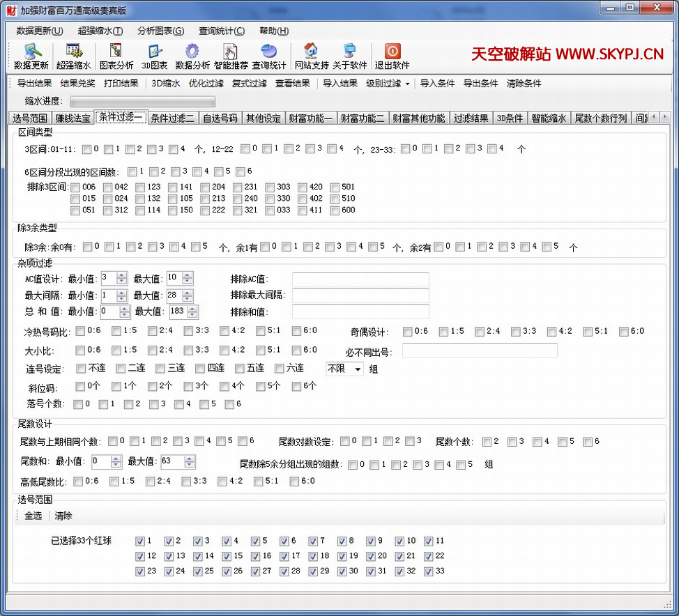Check the 不连 checkbox in 连号设定

pos(81,369)
